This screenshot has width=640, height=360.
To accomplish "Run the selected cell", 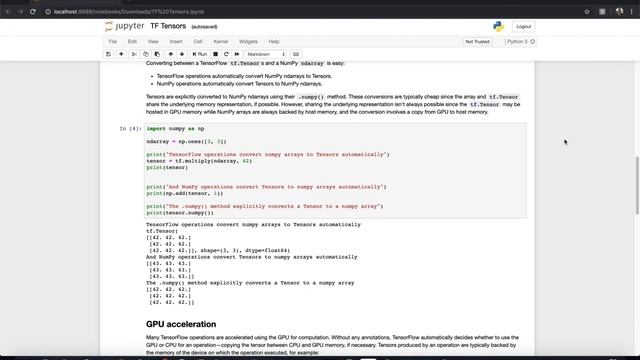I will (x=200, y=54).
